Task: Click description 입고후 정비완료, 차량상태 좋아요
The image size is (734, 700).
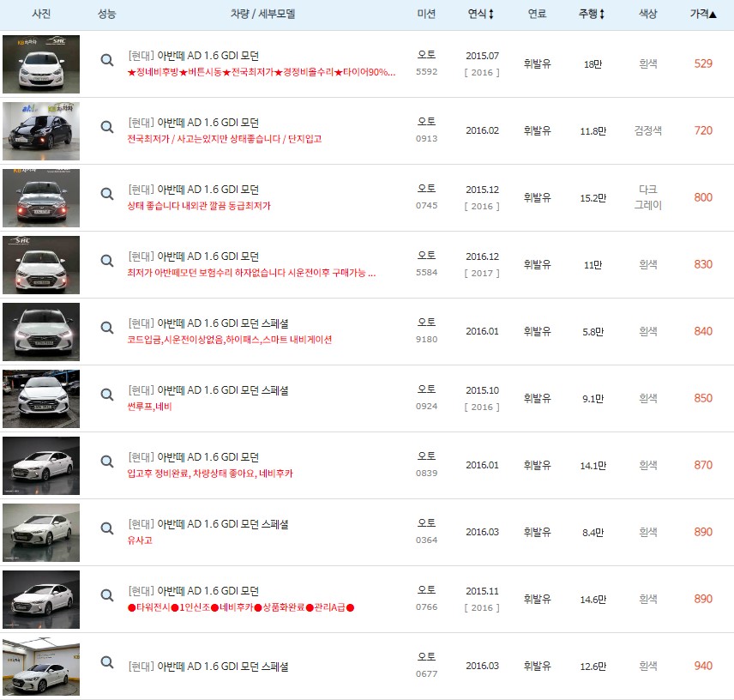Action: coord(210,474)
